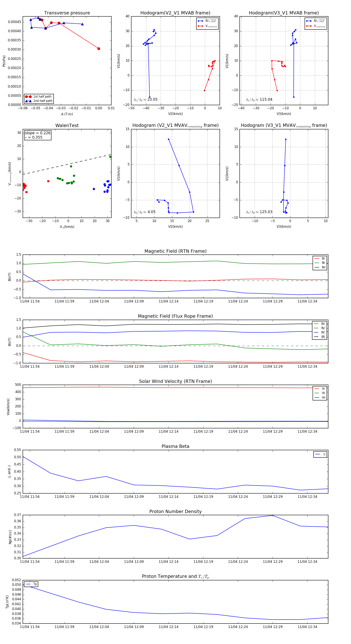This screenshot has height=644, width=351.
Task: Click the "Vt" legend entry
Action: tap(320, 393)
